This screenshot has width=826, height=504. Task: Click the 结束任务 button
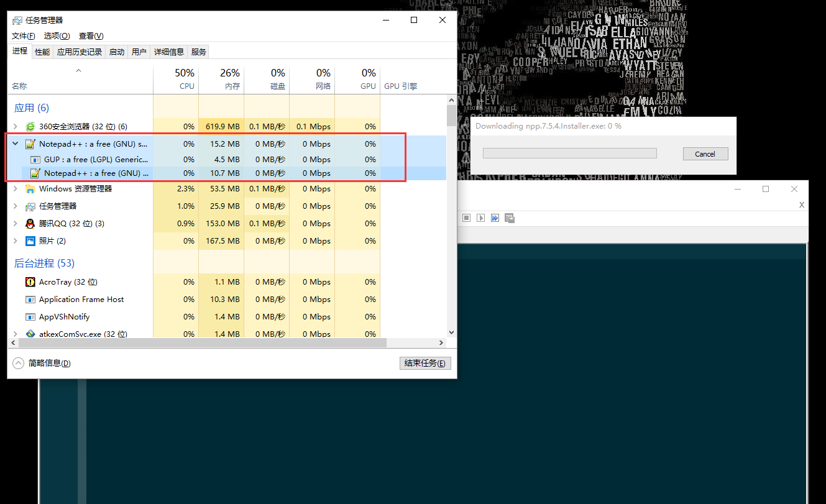tap(425, 363)
